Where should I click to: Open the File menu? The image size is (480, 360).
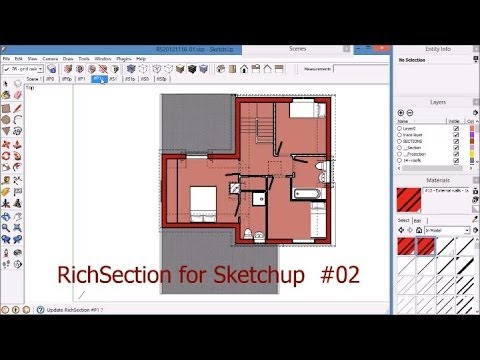6,59
